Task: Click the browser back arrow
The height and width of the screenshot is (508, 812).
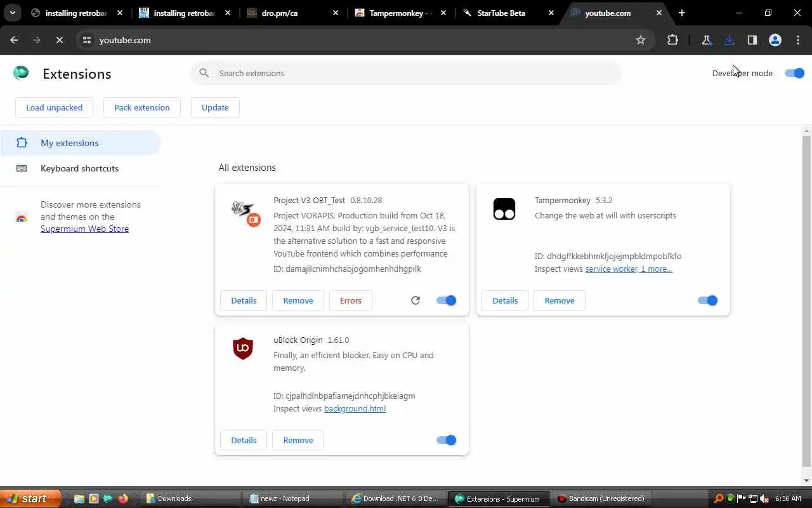Action: (14, 40)
